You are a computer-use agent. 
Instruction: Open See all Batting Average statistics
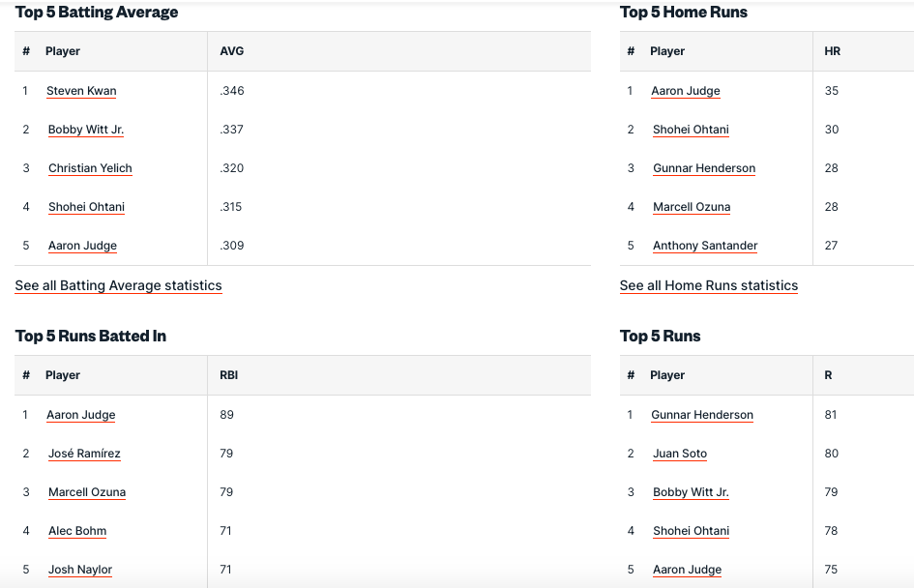[x=118, y=285]
